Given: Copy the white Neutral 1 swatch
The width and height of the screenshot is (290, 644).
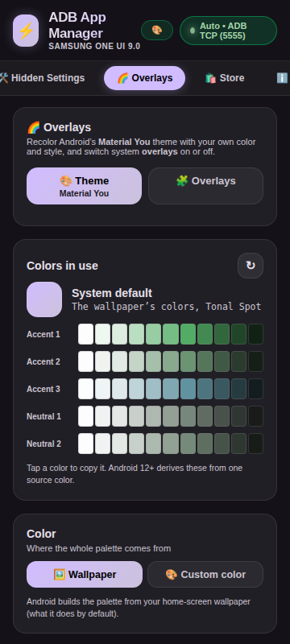Looking at the screenshot, I should [86, 416].
